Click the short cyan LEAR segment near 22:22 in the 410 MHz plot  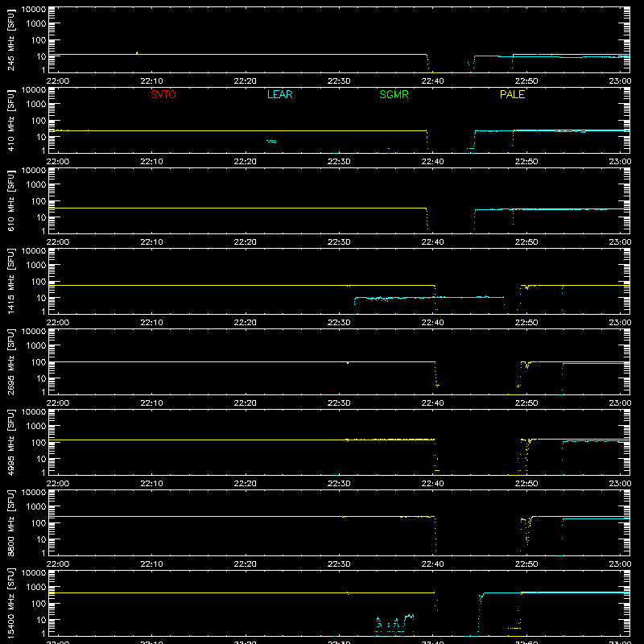coord(271,142)
